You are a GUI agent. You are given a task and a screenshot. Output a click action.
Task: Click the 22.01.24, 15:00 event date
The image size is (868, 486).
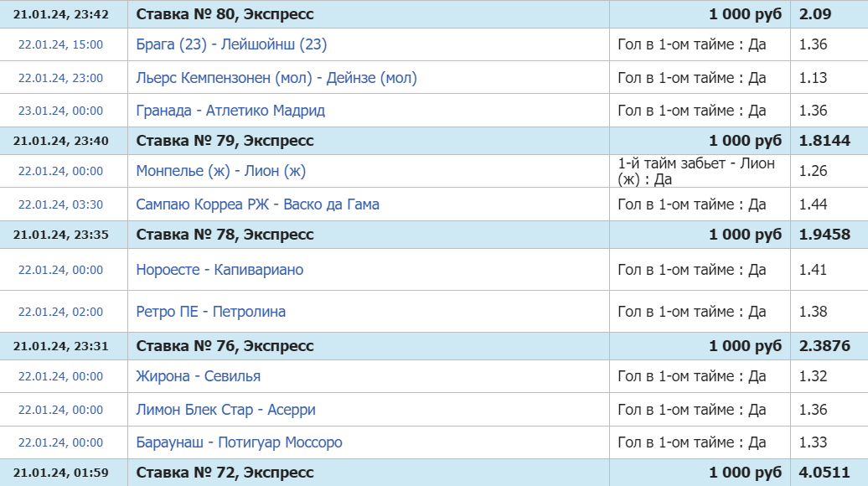point(61,44)
